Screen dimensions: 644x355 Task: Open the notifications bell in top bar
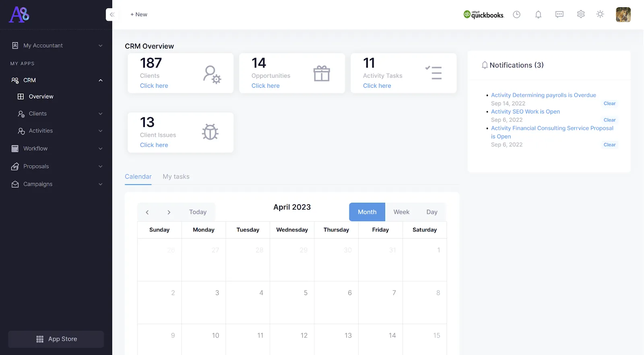(x=538, y=15)
